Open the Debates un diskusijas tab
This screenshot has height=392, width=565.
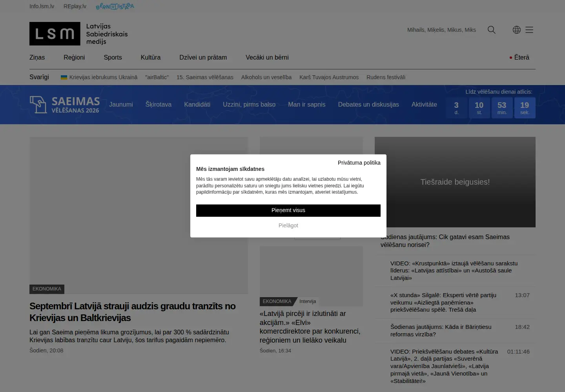(x=368, y=105)
